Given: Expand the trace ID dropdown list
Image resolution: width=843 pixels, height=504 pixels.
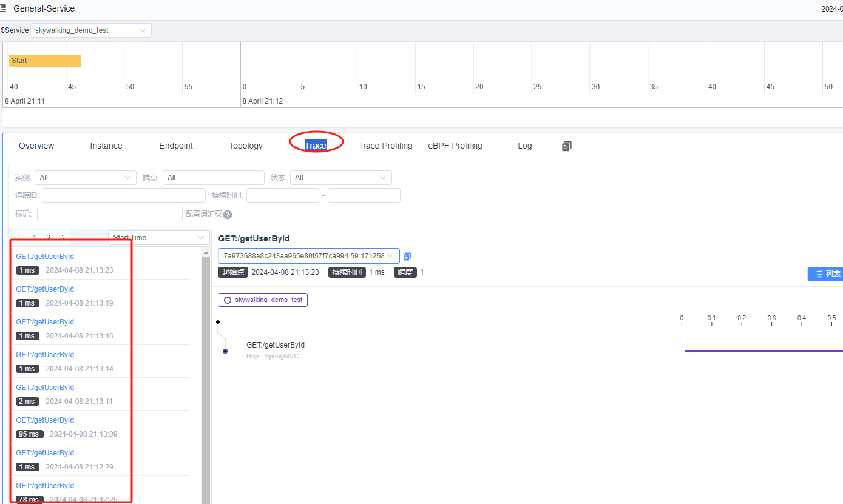Looking at the screenshot, I should click(x=391, y=256).
